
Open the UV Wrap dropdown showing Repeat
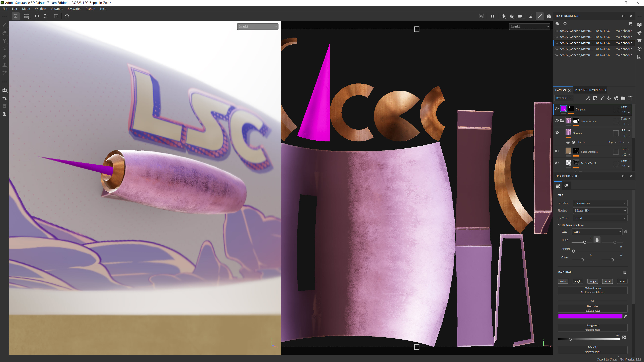[600, 218]
